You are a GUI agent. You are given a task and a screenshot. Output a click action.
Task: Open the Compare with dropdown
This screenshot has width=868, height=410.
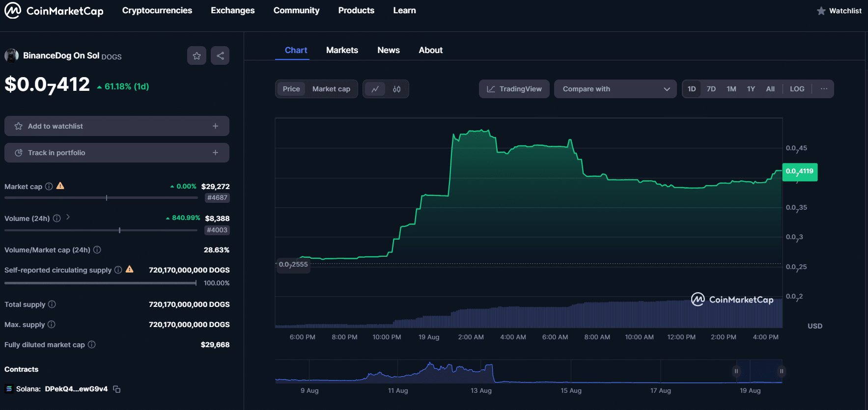pyautogui.click(x=615, y=89)
